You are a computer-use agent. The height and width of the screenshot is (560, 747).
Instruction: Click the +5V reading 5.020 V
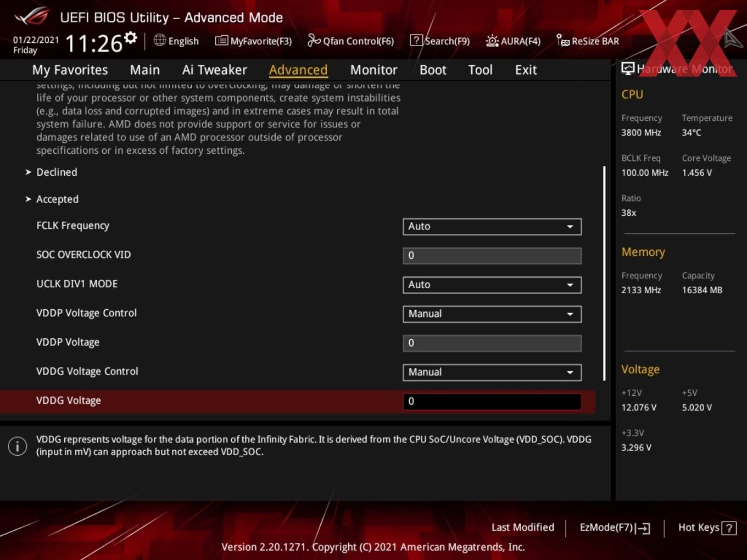tap(696, 407)
